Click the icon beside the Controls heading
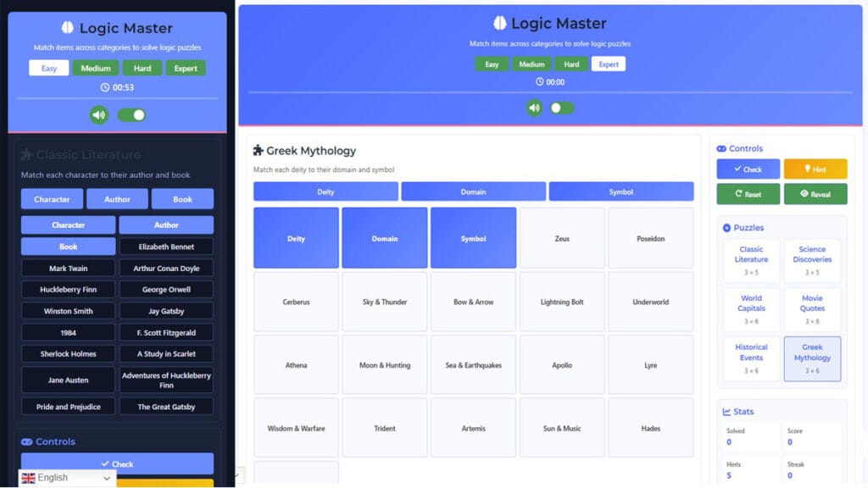 point(720,148)
